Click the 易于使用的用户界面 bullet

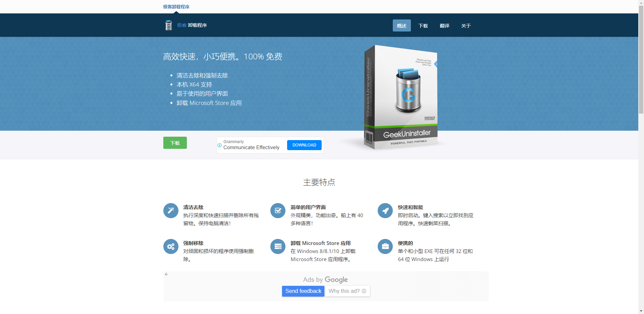202,93
